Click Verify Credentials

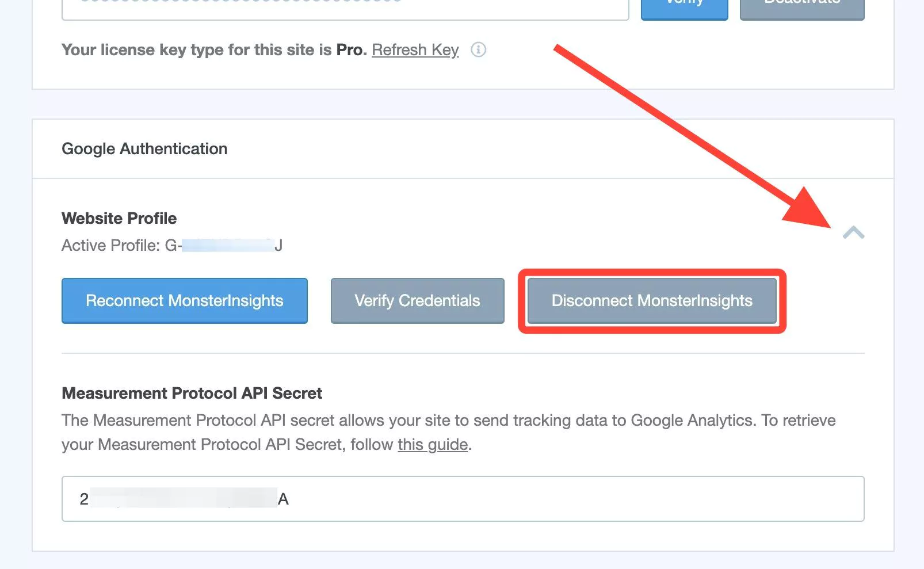coord(417,300)
